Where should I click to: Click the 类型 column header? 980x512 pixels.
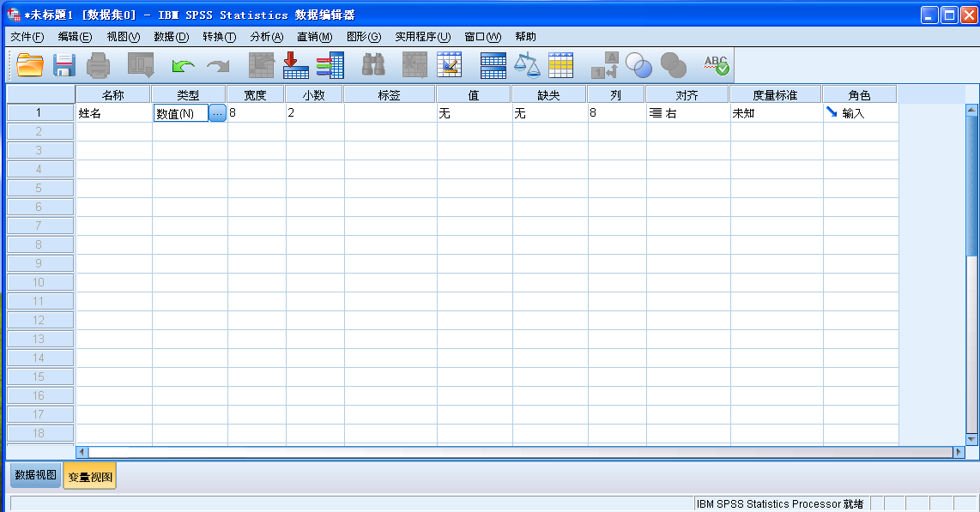tap(188, 95)
